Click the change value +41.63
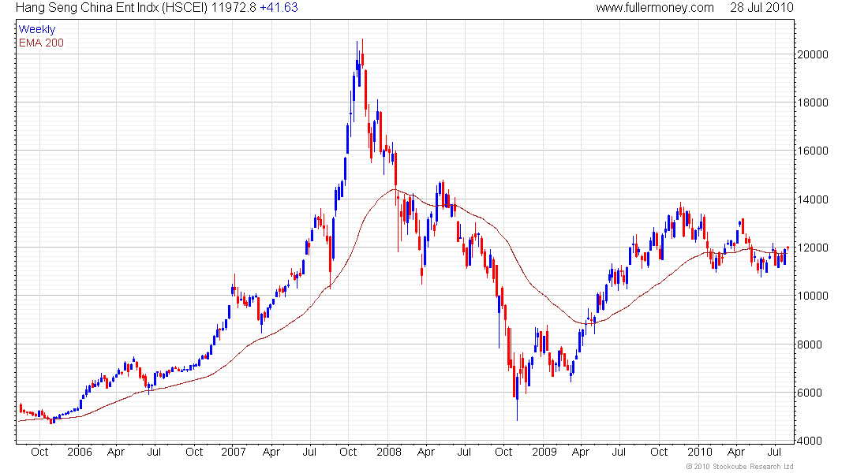The image size is (868, 473). tap(279, 8)
